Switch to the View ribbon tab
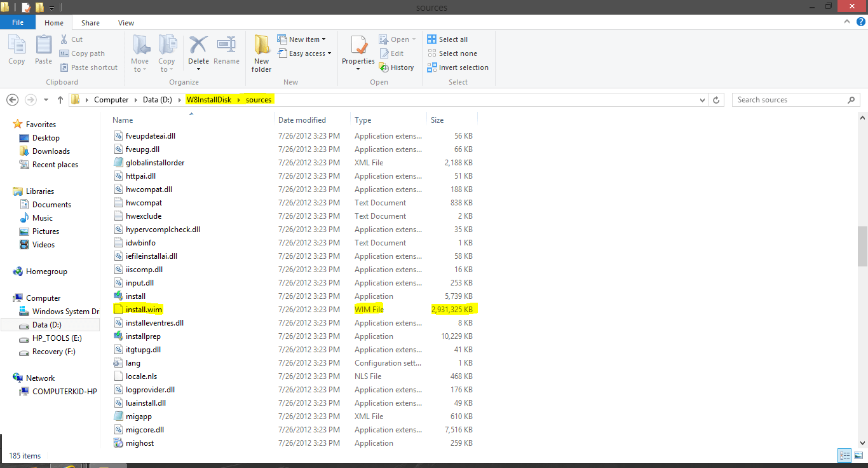868x468 pixels. tap(126, 23)
